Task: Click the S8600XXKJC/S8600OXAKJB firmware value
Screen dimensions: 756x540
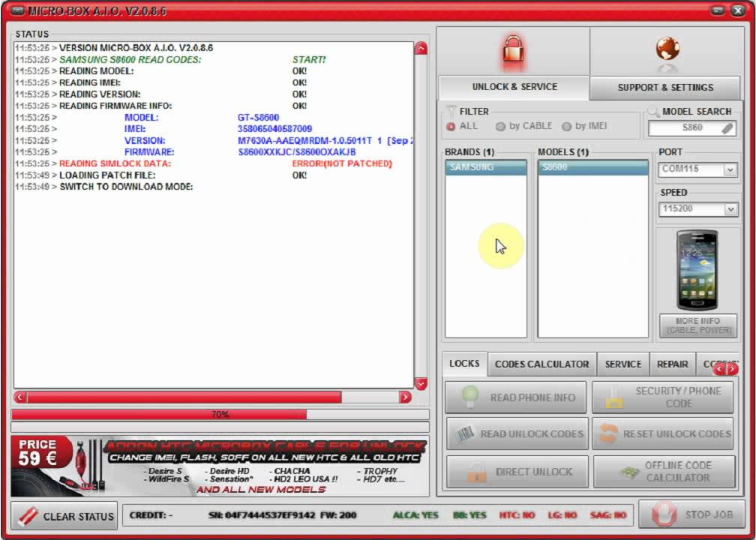Action: point(297,152)
